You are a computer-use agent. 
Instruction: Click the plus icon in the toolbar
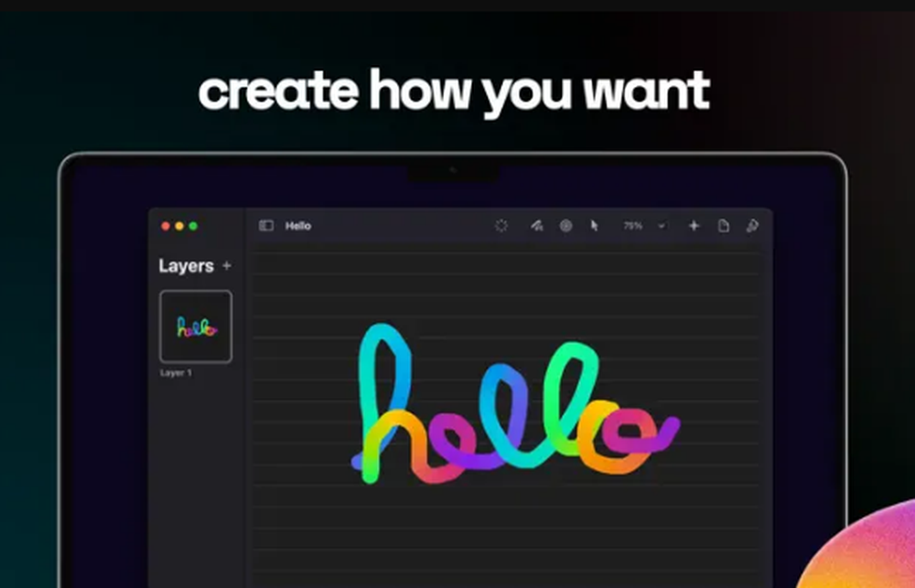(694, 226)
